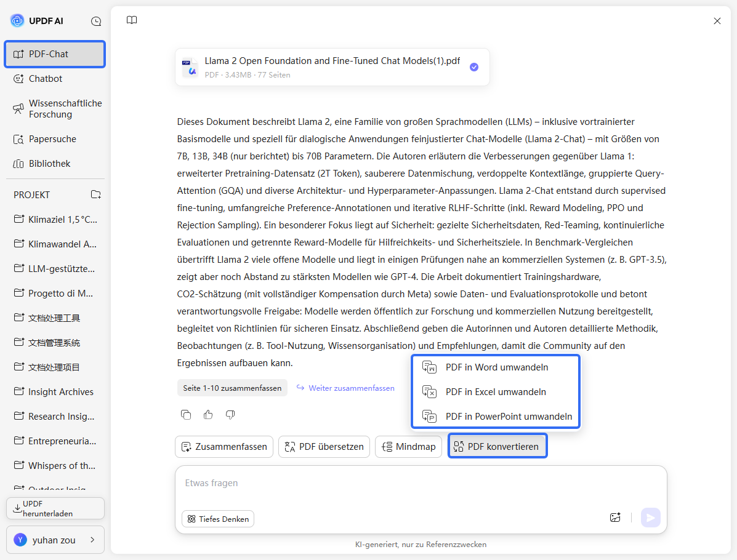Toggle the Mindmap generation option
Image resolution: width=737 pixels, height=560 pixels.
(x=408, y=446)
